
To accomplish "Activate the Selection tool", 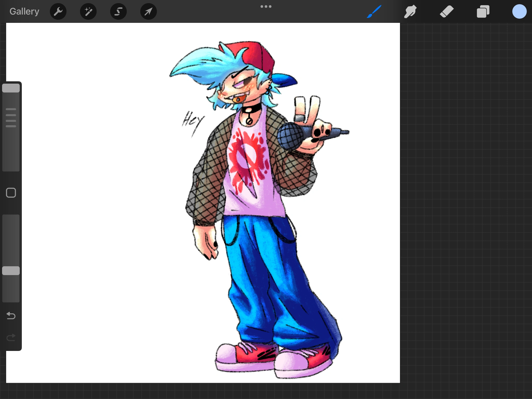I will click(x=118, y=11).
